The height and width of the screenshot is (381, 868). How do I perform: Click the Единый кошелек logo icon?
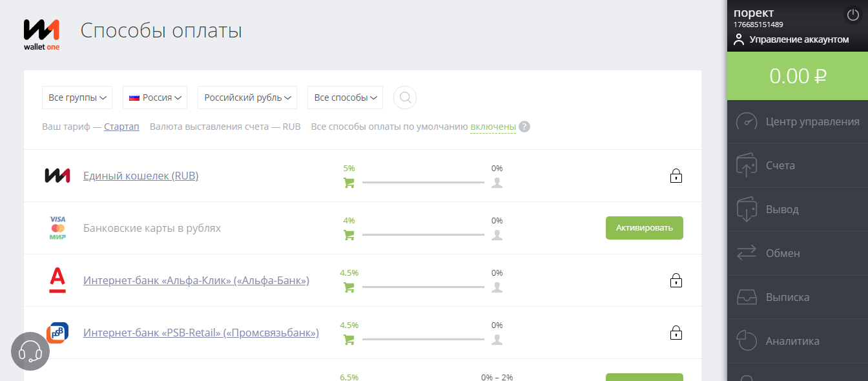click(x=57, y=176)
